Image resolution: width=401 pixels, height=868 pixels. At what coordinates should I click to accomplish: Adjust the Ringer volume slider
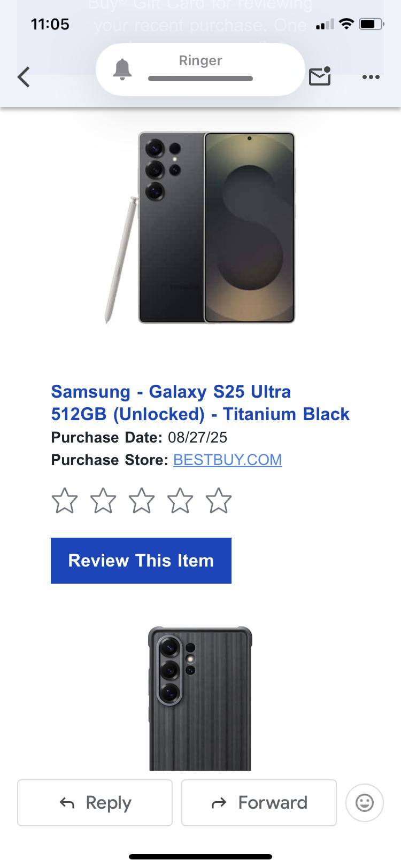200,79
